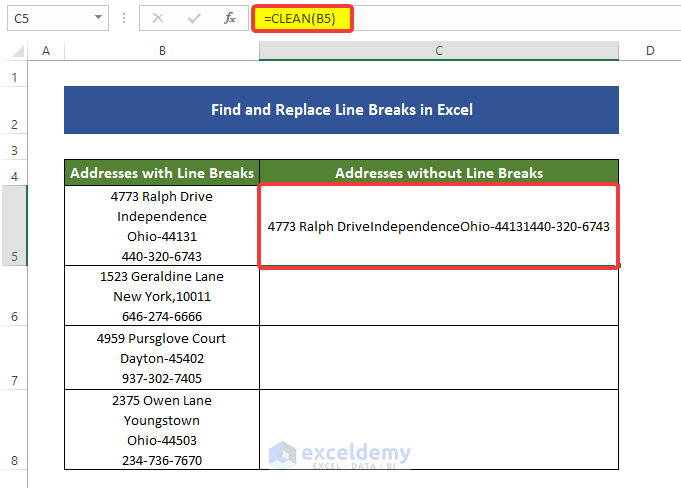
Task: Select column D header
Action: (x=650, y=51)
